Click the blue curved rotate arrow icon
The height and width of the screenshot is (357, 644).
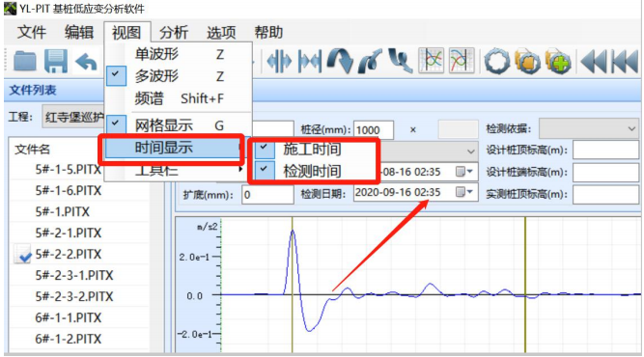point(340,62)
